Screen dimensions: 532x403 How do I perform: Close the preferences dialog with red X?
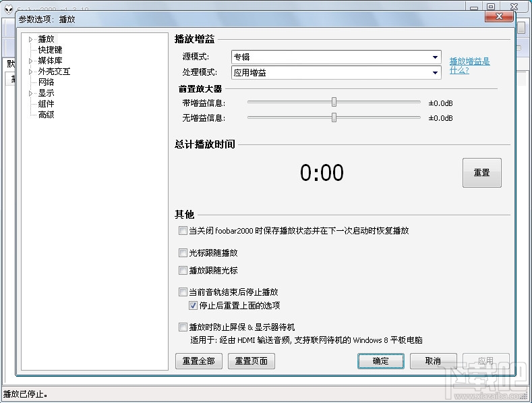pos(499,16)
